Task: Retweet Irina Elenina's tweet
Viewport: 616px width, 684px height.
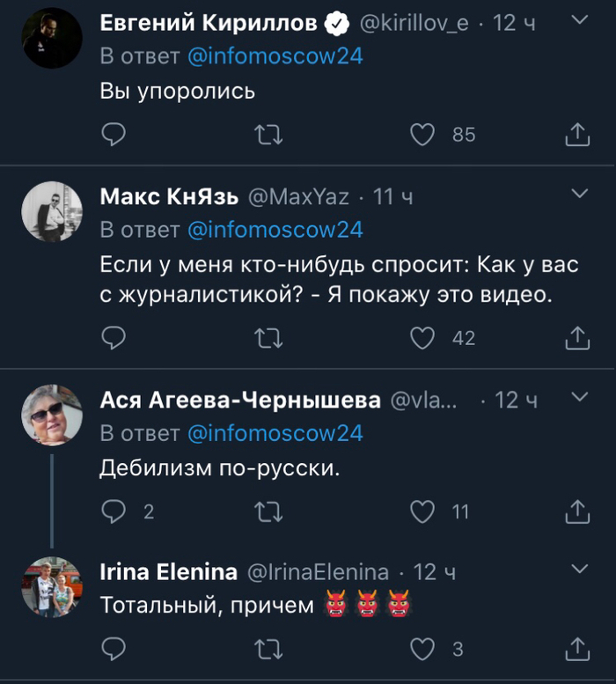Action: click(x=267, y=650)
